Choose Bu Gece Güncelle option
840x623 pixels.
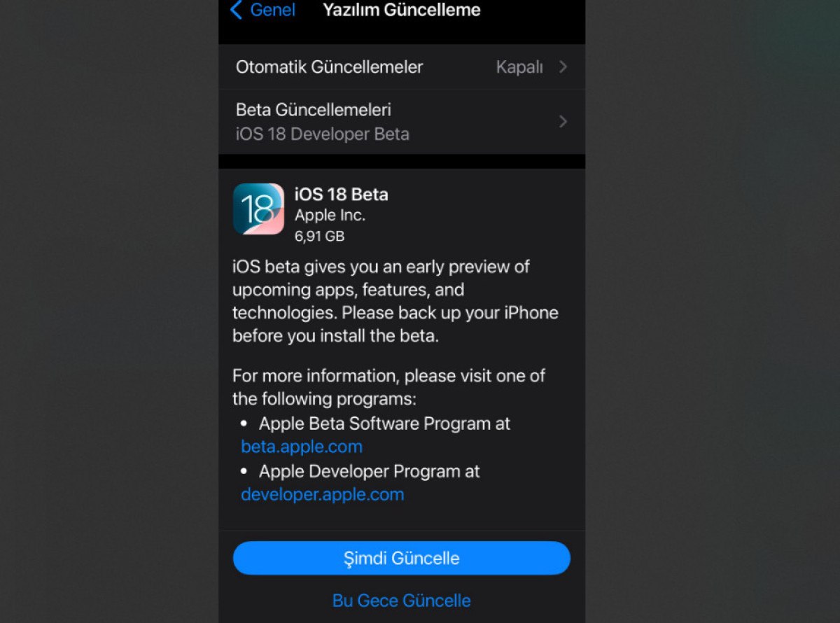[402, 601]
